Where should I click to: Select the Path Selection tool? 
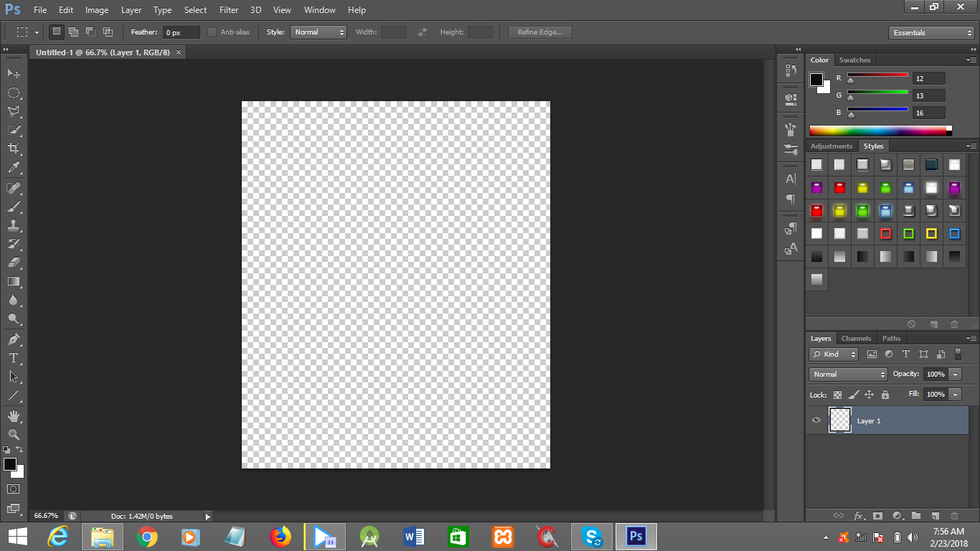point(14,376)
